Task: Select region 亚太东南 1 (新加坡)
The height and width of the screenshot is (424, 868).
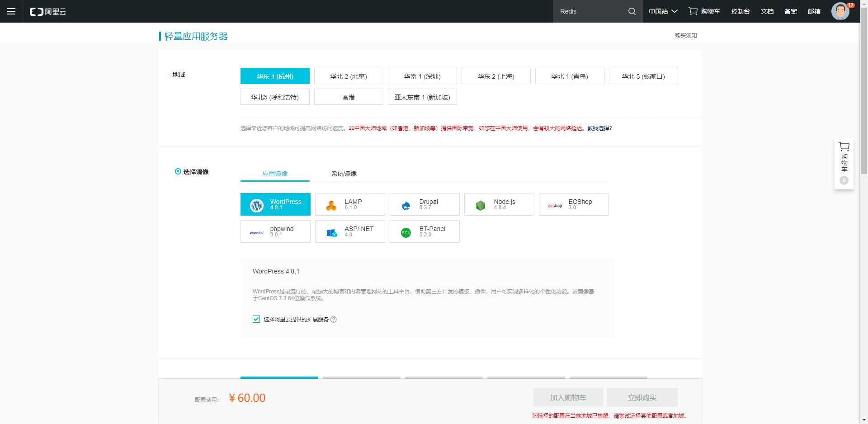Action: [x=422, y=97]
